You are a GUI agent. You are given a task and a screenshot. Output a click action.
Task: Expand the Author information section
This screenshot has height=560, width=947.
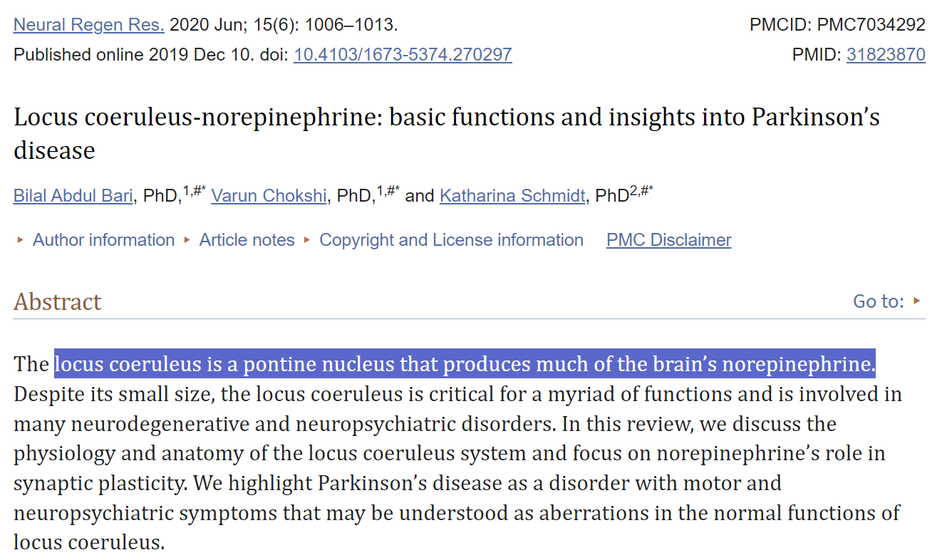103,240
